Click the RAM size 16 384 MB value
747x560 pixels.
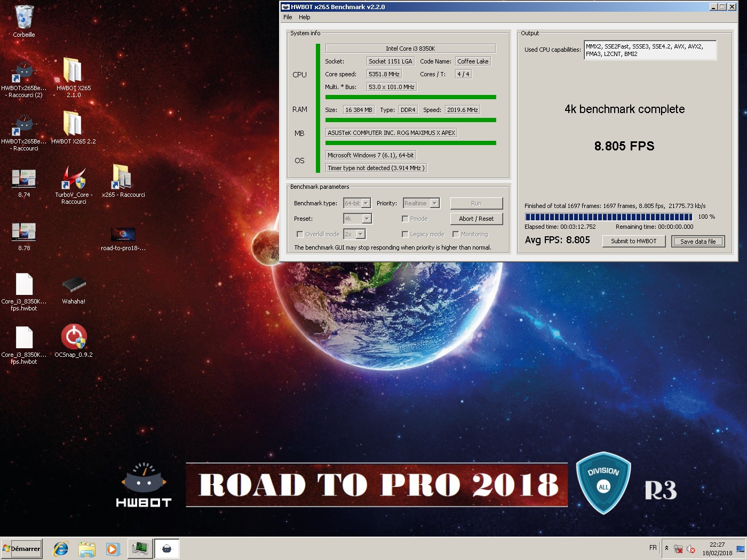click(x=359, y=110)
